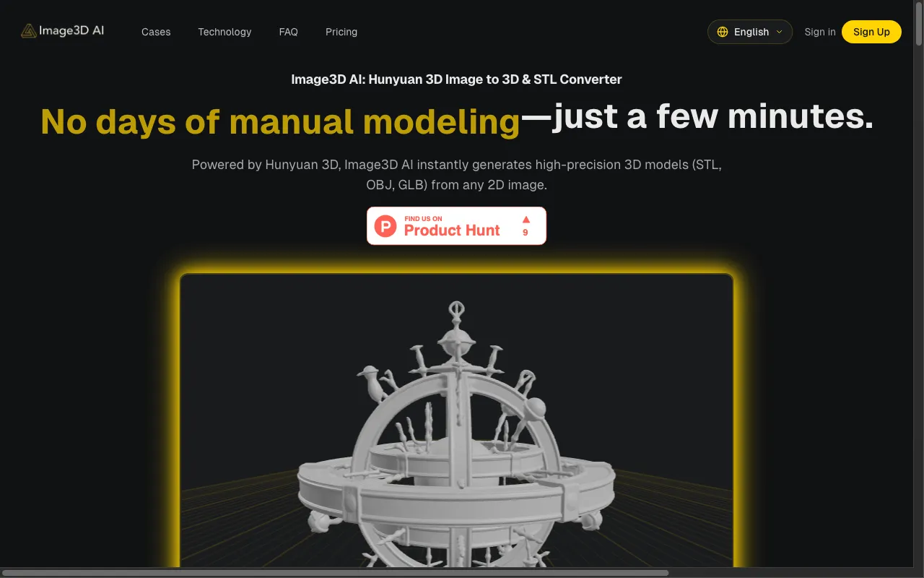Click the globe icon in language selector

coord(723,32)
